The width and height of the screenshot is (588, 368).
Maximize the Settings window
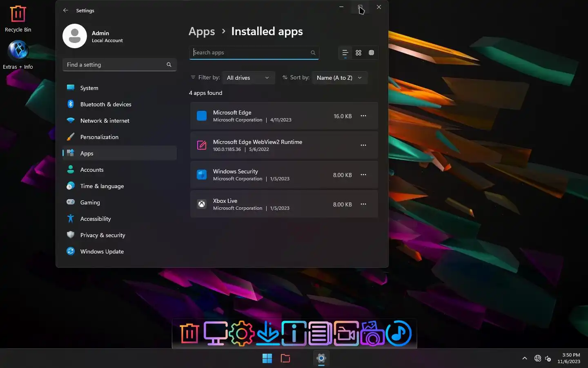pos(360,7)
